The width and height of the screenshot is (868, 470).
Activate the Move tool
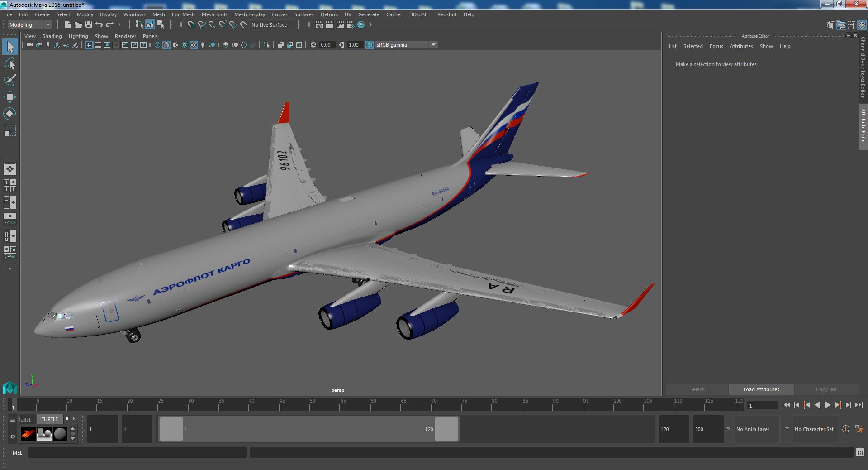point(10,97)
